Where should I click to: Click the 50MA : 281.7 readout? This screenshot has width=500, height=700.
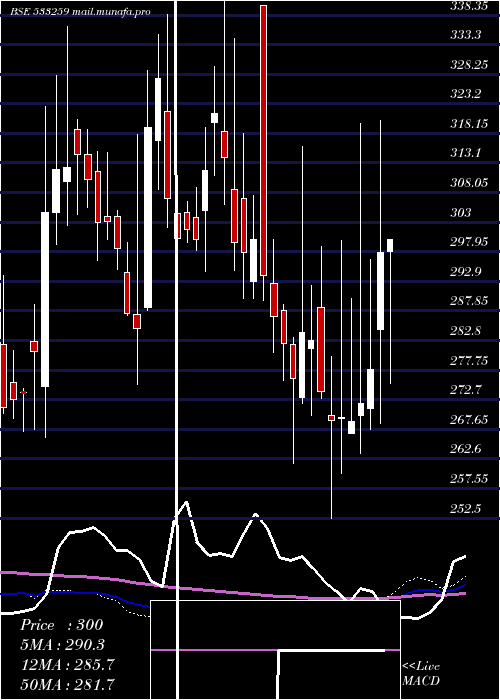[x=67, y=684]
